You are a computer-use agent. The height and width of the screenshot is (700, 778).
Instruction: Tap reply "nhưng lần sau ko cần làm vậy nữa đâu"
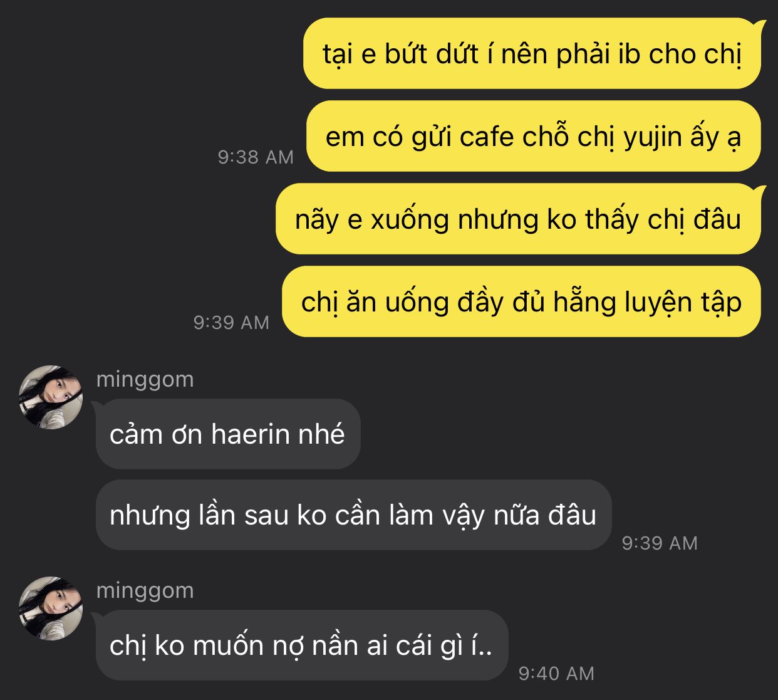(x=353, y=515)
